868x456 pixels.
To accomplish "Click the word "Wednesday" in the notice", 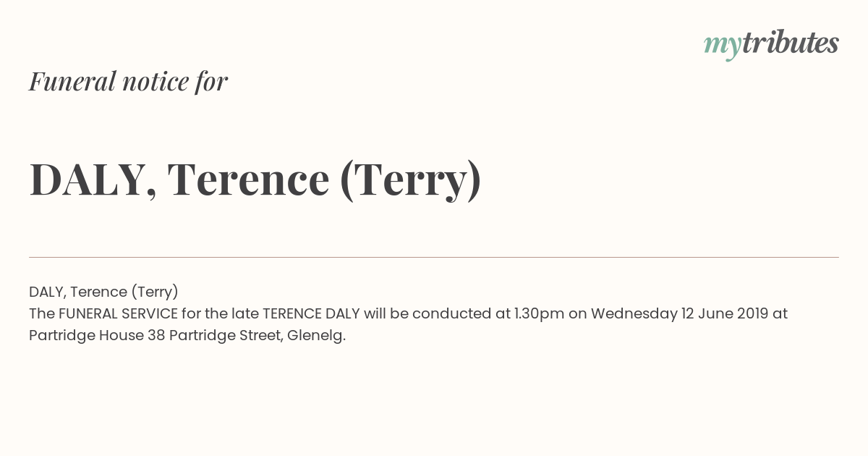I will [634, 313].
